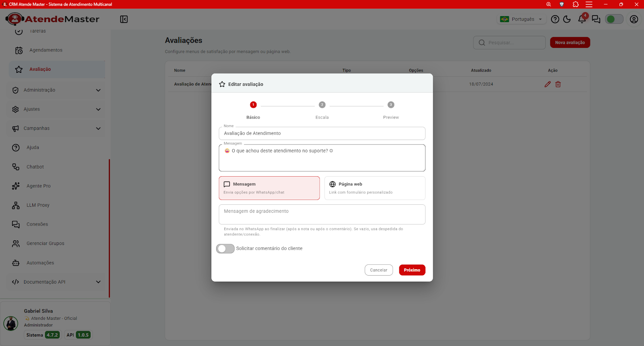
Task: Delete evaluation using the trash icon
Action: click(558, 84)
